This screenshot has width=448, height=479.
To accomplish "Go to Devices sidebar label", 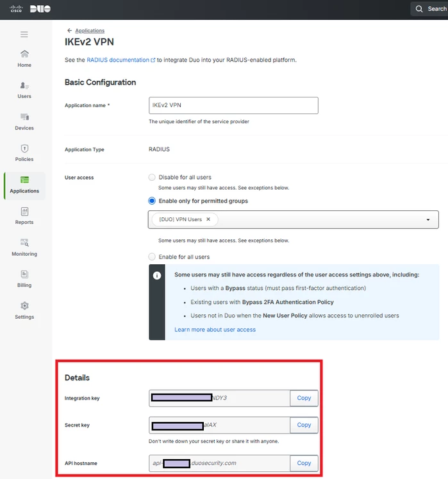I will (x=24, y=128).
